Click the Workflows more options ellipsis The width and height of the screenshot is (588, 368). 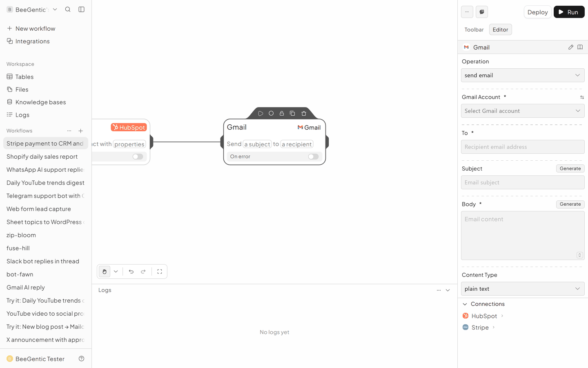pyautogui.click(x=69, y=131)
